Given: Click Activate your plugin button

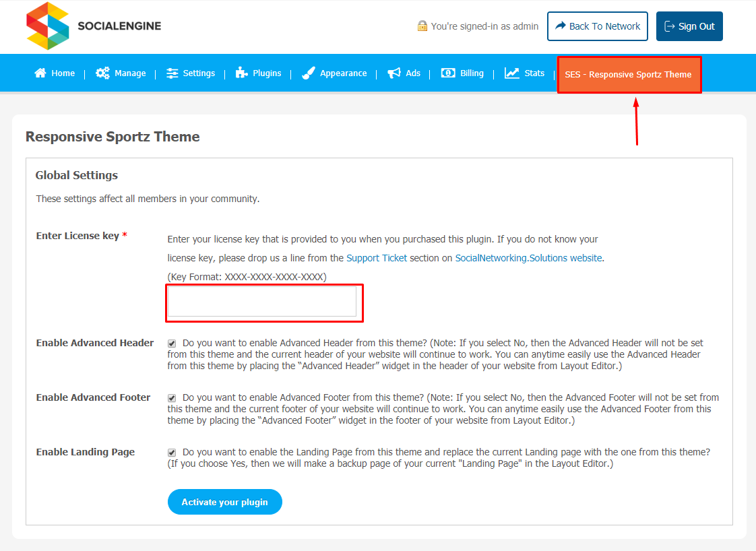Looking at the screenshot, I should [x=224, y=502].
